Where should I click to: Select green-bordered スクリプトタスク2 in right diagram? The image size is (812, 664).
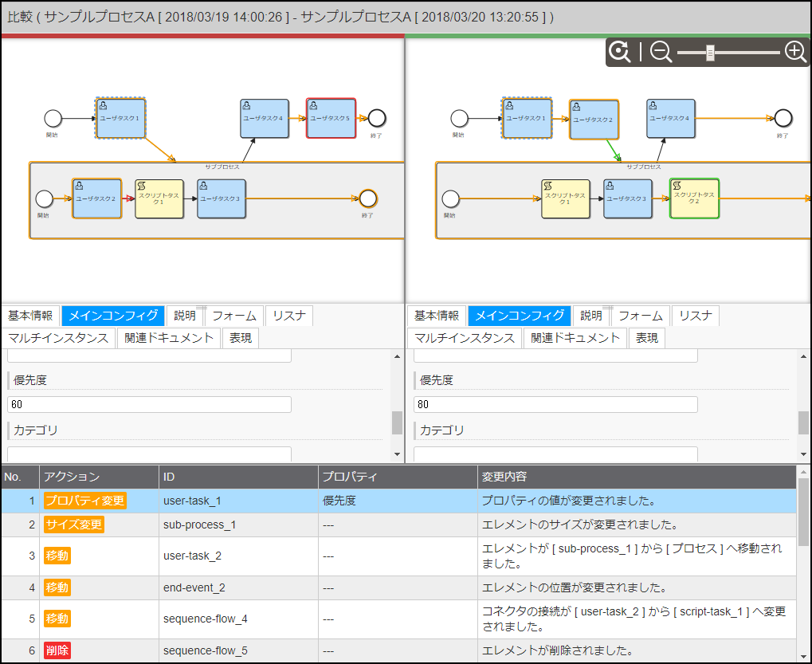694,198
